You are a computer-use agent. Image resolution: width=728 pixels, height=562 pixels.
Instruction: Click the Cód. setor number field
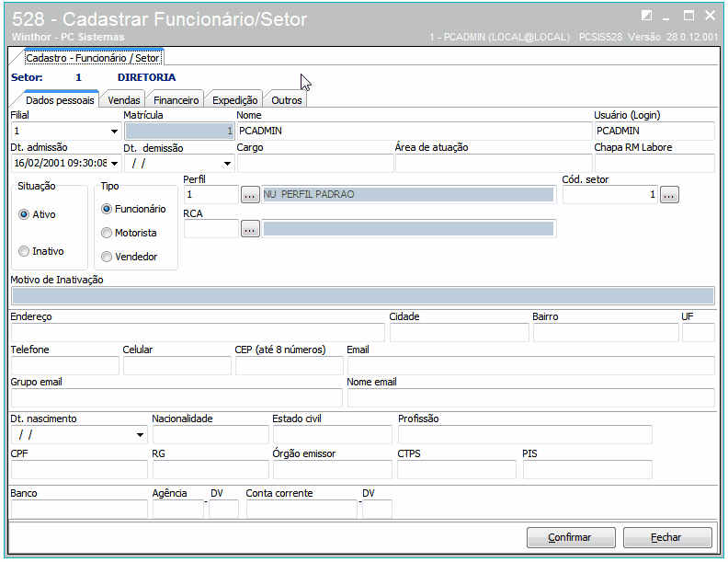[x=610, y=195]
